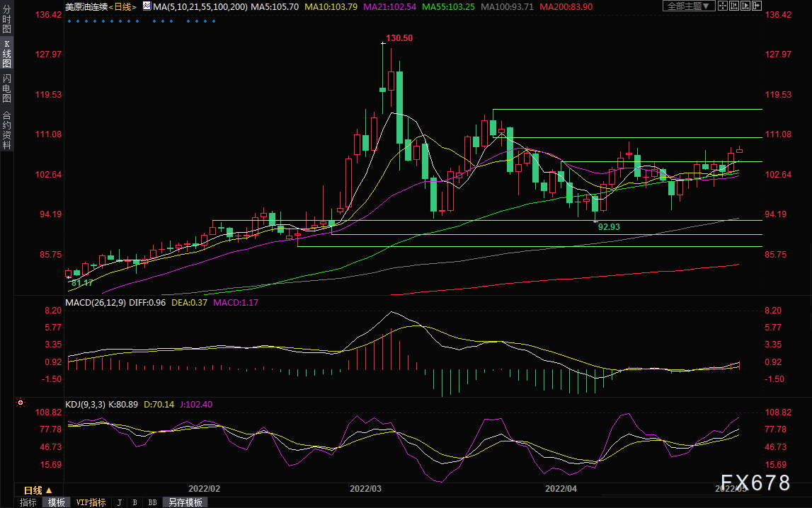Click the D:70.14 value in the KDJ header
This screenshot has width=812, height=508.
(159, 405)
